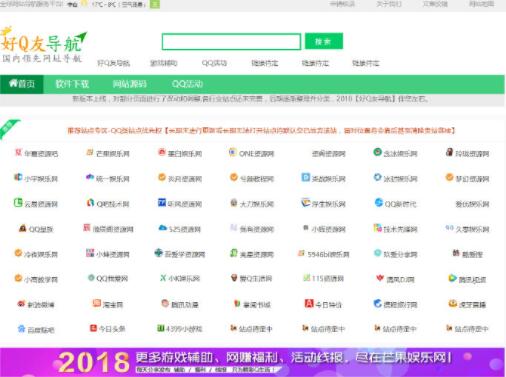Click the 浮生娱乐网 icon
The image size is (506, 377).
[x=305, y=202]
